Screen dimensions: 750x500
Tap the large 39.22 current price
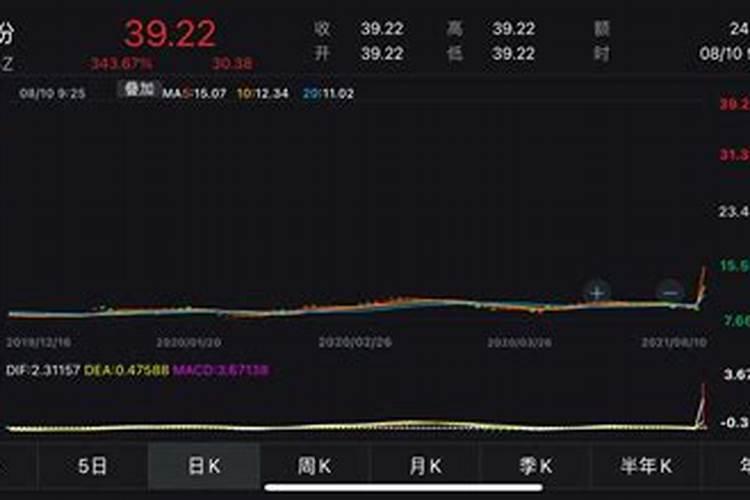[x=169, y=34]
